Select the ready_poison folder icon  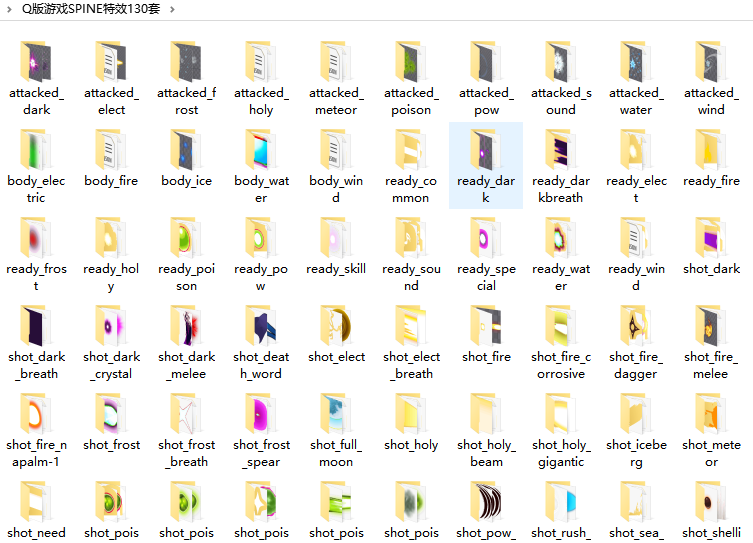186,239
